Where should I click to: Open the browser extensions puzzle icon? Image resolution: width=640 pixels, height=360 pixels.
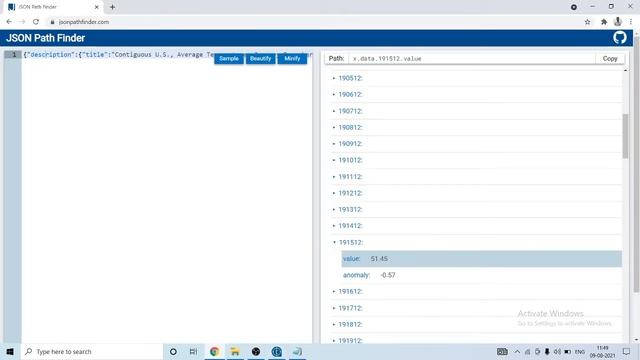coord(604,22)
